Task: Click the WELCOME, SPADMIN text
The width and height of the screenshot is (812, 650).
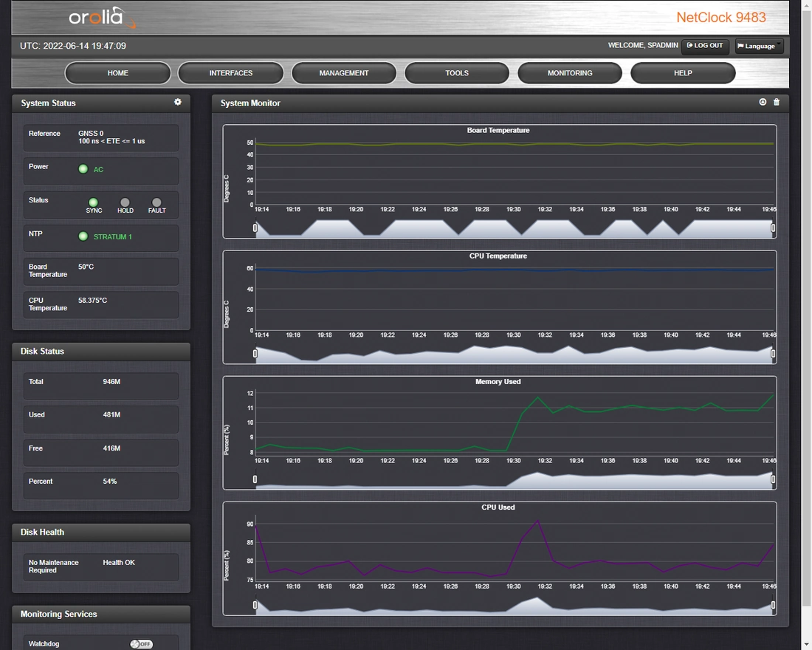Action: point(643,46)
